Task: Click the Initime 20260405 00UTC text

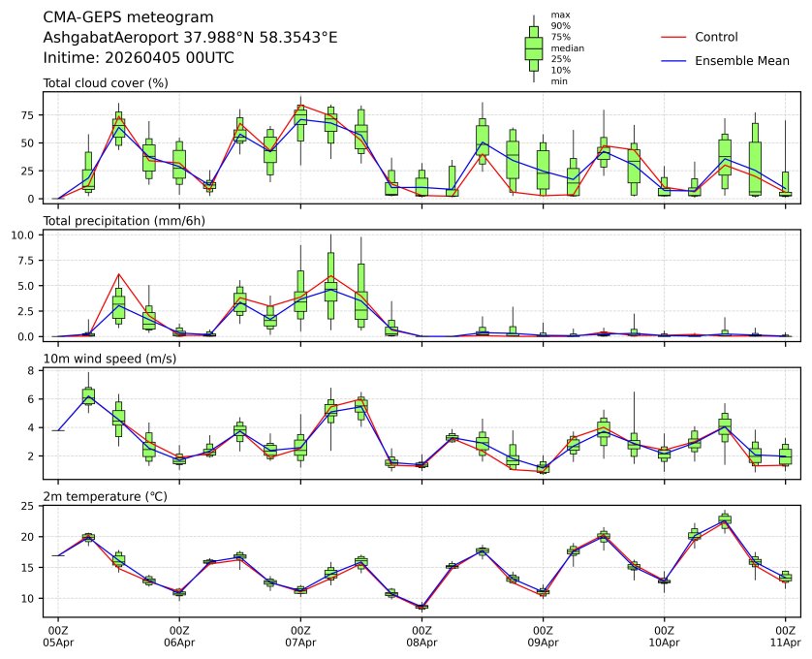Action: pos(139,58)
